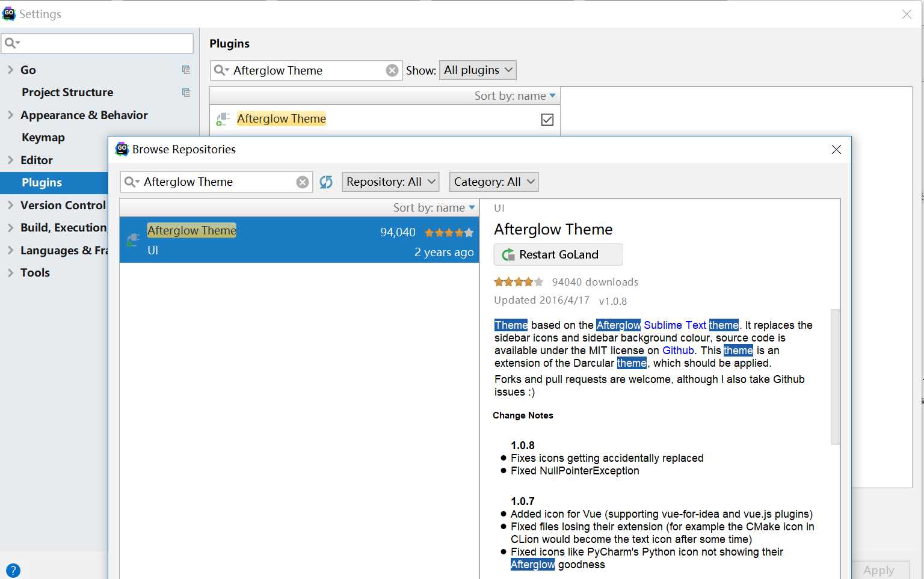Click the star rating under Restart GoLand
Screen dimensions: 924x579
pyautogui.click(x=519, y=282)
